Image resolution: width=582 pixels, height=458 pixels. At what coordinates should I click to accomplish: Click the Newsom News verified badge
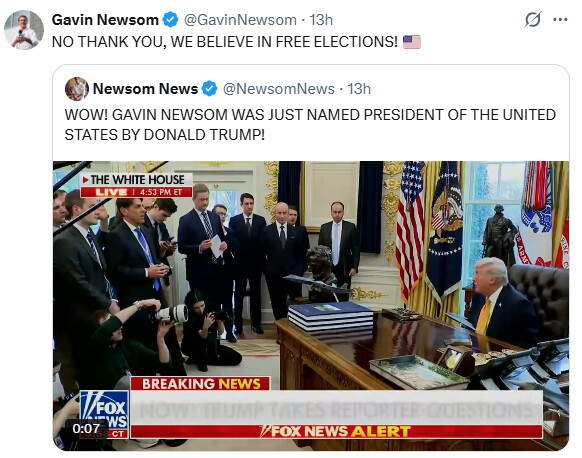click(x=209, y=89)
